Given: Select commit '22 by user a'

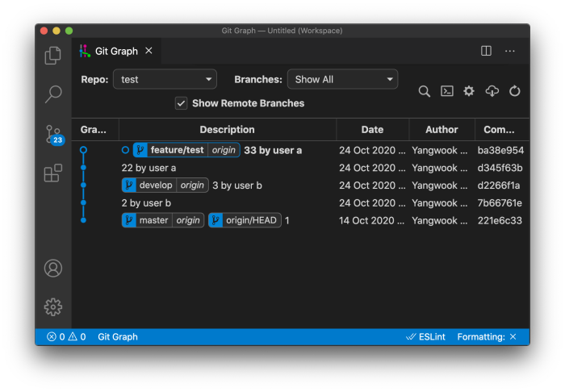Looking at the screenshot, I should (149, 168).
